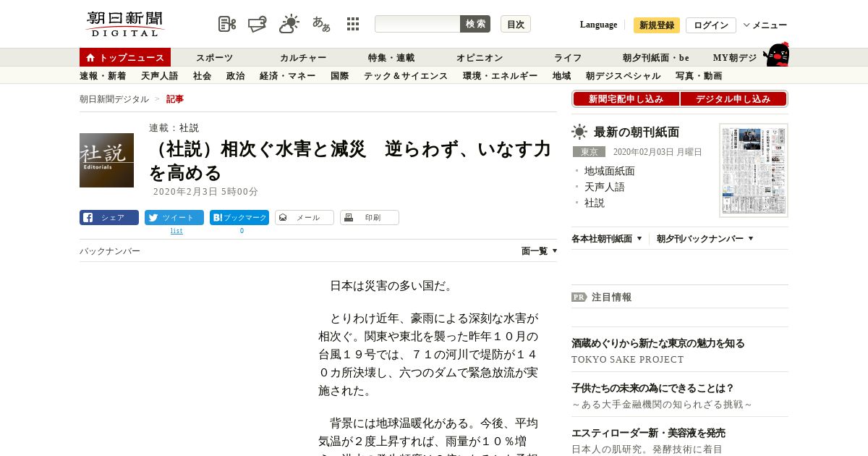868x456 pixels.
Task: Share article on Facebook シェア button
Action: click(109, 217)
